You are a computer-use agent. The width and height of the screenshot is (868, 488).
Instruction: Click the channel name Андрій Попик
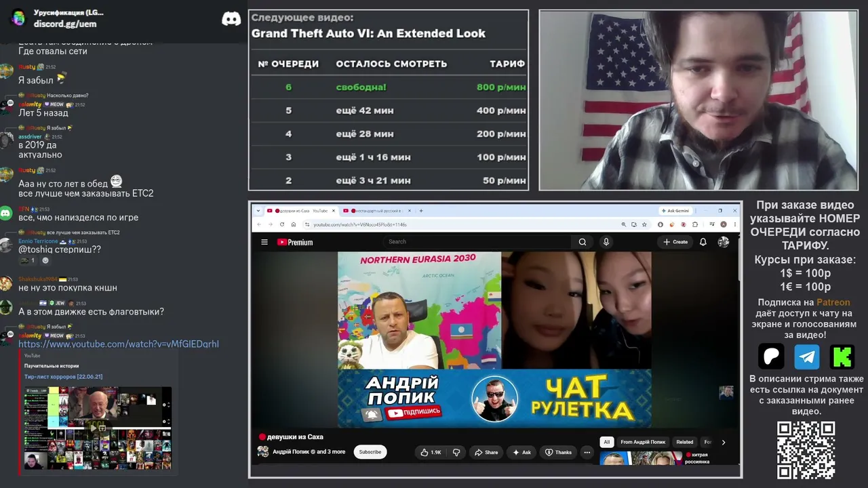[291, 452]
